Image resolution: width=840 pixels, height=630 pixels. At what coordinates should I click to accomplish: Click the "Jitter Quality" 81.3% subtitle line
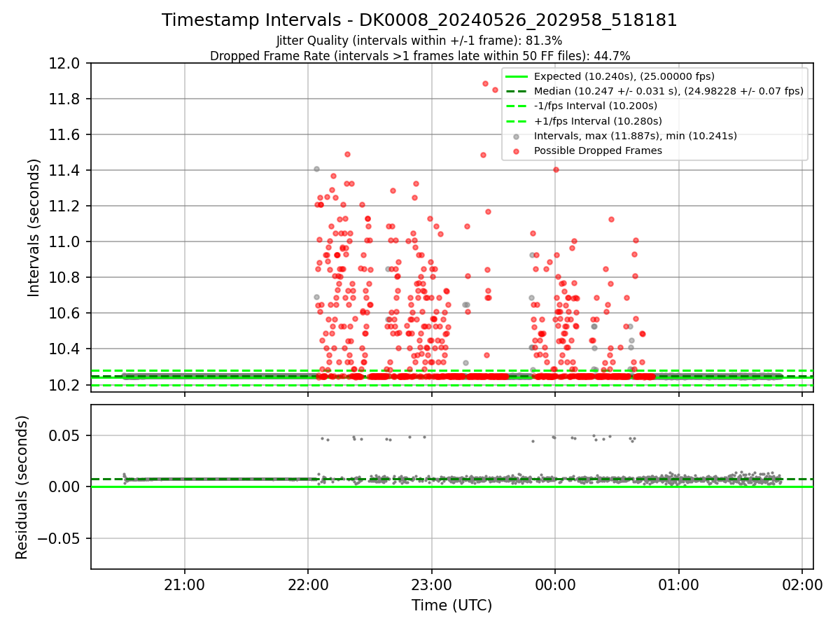(419, 41)
